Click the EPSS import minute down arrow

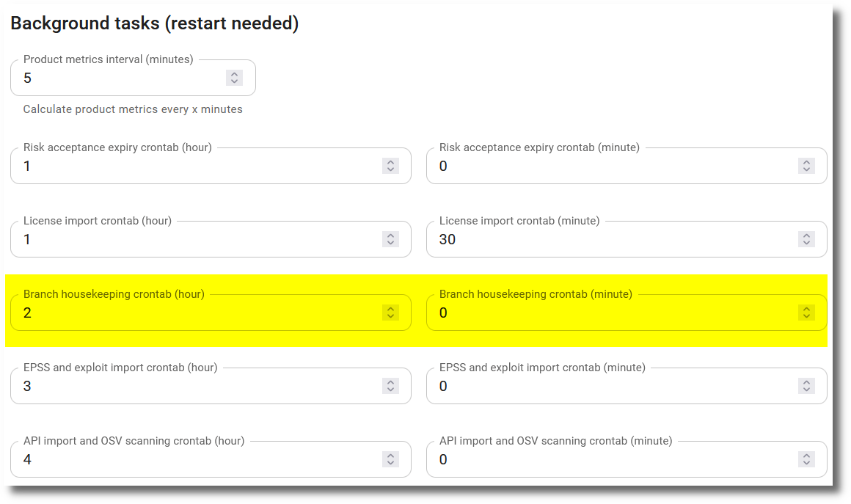point(806,390)
